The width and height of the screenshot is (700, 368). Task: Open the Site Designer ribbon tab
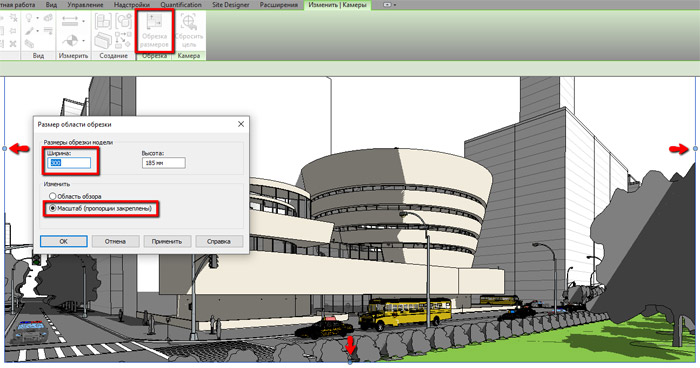231,5
